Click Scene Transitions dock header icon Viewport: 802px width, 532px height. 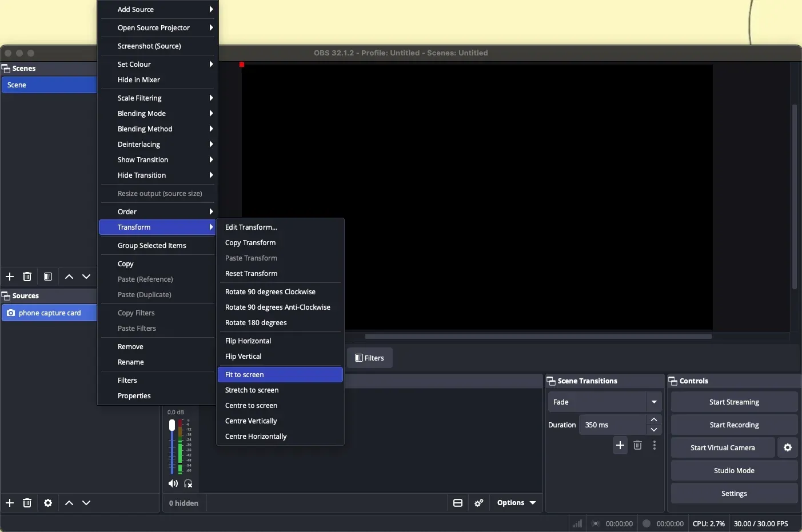click(552, 381)
